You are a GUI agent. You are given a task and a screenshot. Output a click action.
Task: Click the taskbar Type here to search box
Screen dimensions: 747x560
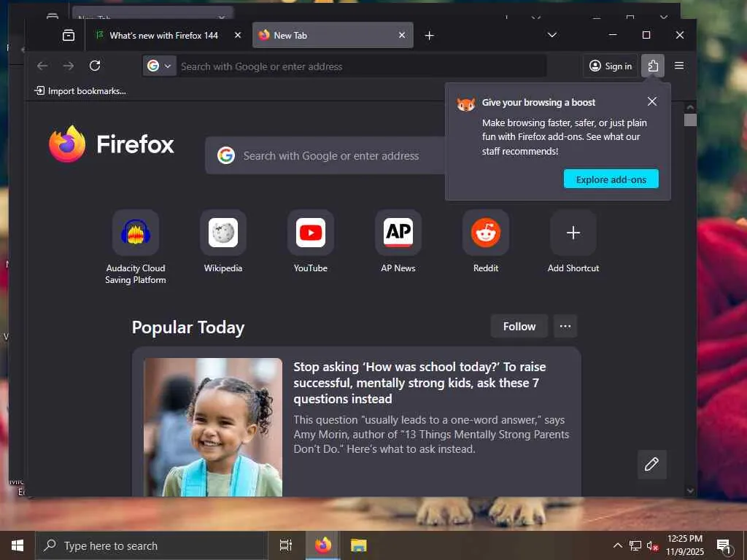[152, 545]
